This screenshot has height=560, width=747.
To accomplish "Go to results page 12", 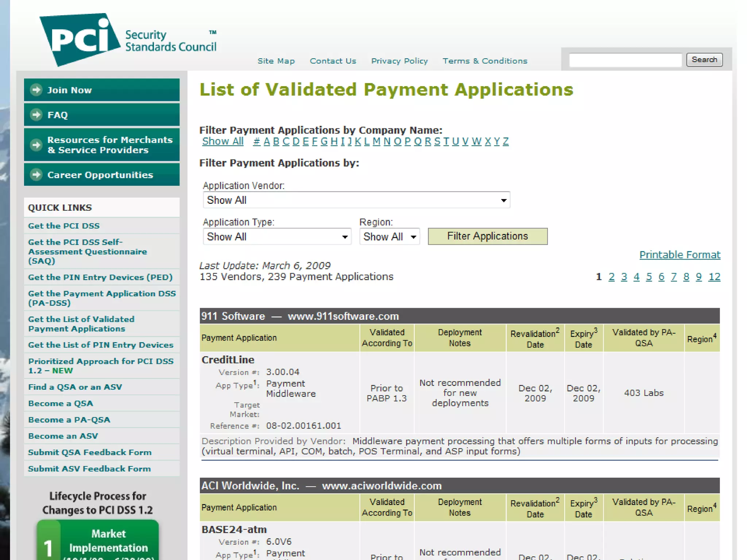I will [714, 277].
